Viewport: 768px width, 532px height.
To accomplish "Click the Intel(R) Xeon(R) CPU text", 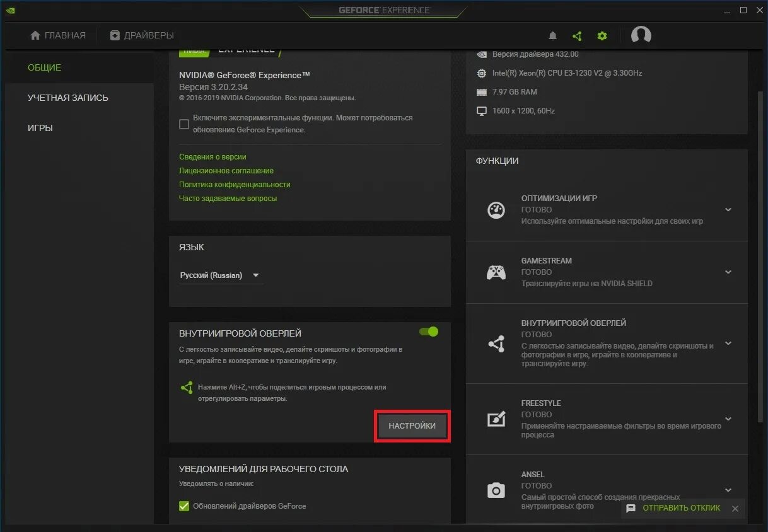I will point(567,73).
